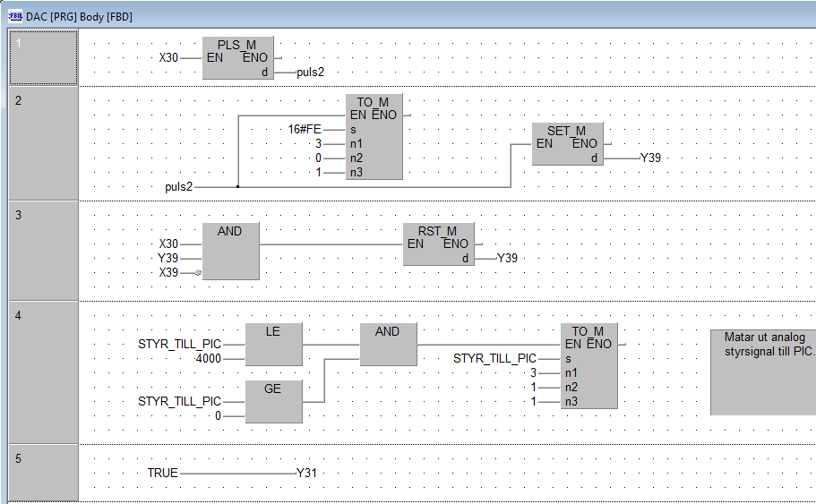The image size is (816, 504).
Task: Select the LE comparison block
Action: [x=273, y=344]
